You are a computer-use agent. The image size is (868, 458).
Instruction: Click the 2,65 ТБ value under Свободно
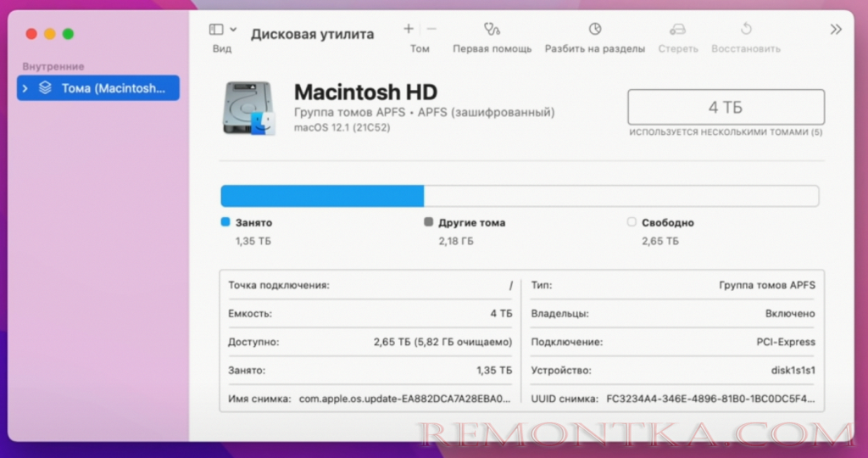659,242
